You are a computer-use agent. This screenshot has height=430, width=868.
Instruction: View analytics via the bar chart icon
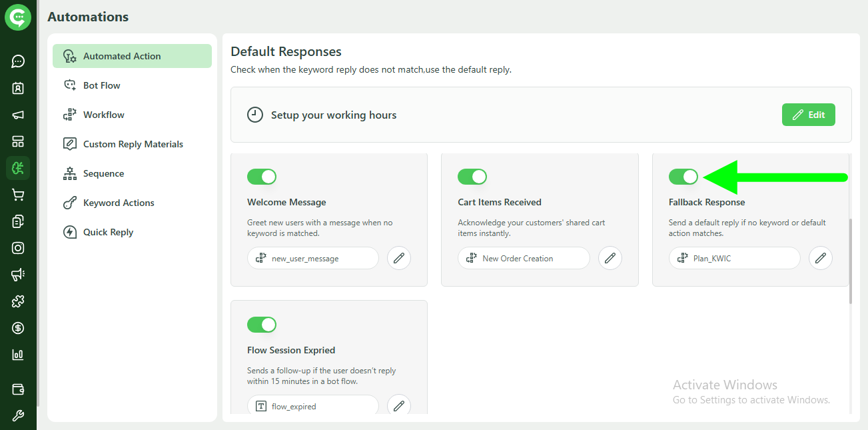[x=18, y=354]
